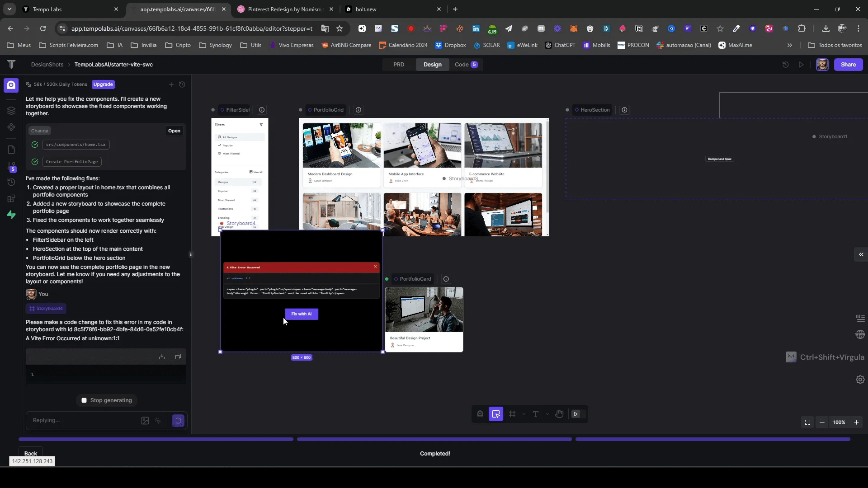Open the Layers panel in left sidebar
The height and width of the screenshot is (488, 868).
click(11, 111)
